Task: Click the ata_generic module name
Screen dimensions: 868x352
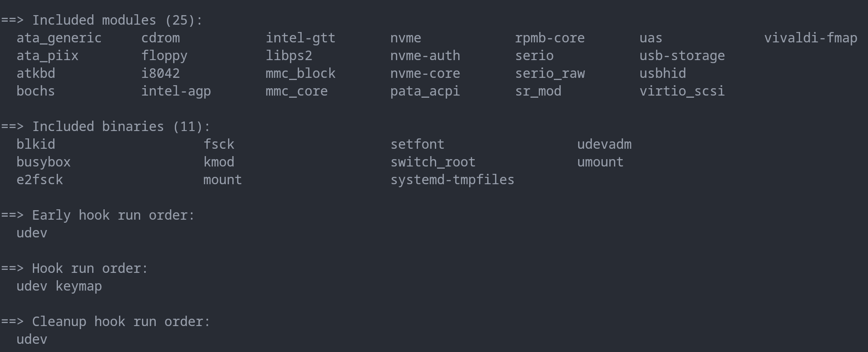Action: click(x=59, y=38)
